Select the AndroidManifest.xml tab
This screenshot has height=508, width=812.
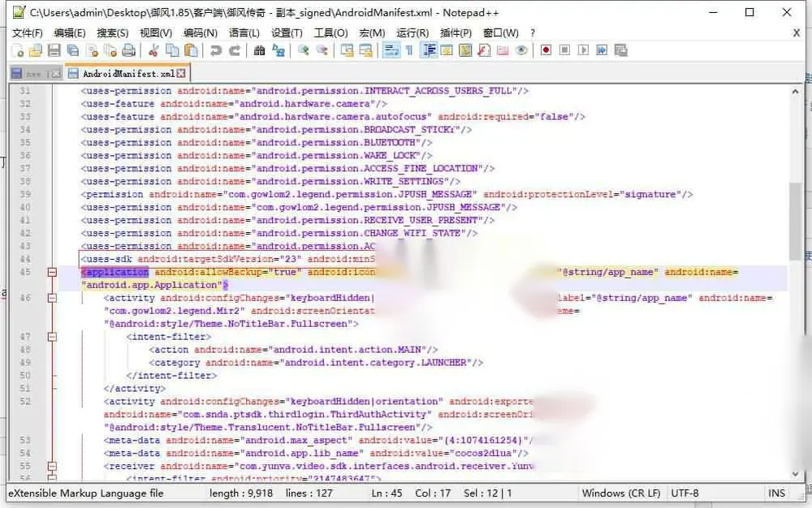pos(128,74)
